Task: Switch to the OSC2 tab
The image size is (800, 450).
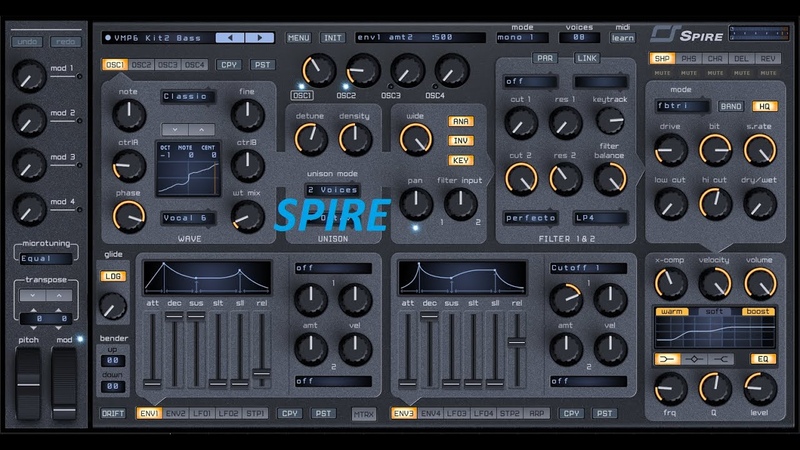Action: pyautogui.click(x=141, y=65)
